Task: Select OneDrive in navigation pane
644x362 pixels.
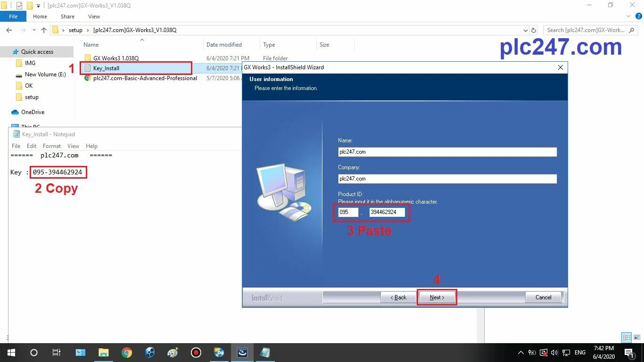Action: click(33, 112)
